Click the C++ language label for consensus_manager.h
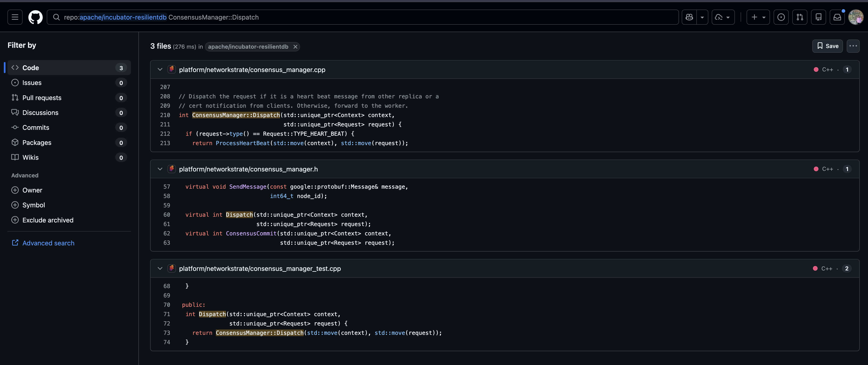This screenshot has height=365, width=868. 827,169
